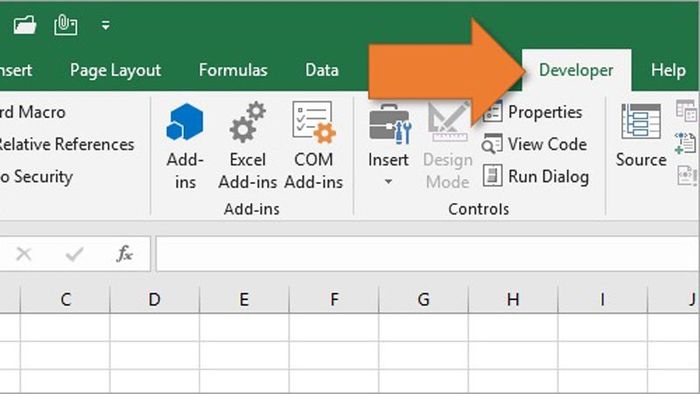700x394 pixels.
Task: Click in the formula bar input
Action: [x=428, y=254]
